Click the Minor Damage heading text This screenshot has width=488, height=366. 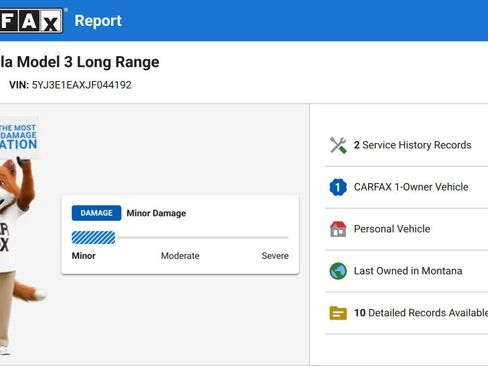[x=156, y=213]
